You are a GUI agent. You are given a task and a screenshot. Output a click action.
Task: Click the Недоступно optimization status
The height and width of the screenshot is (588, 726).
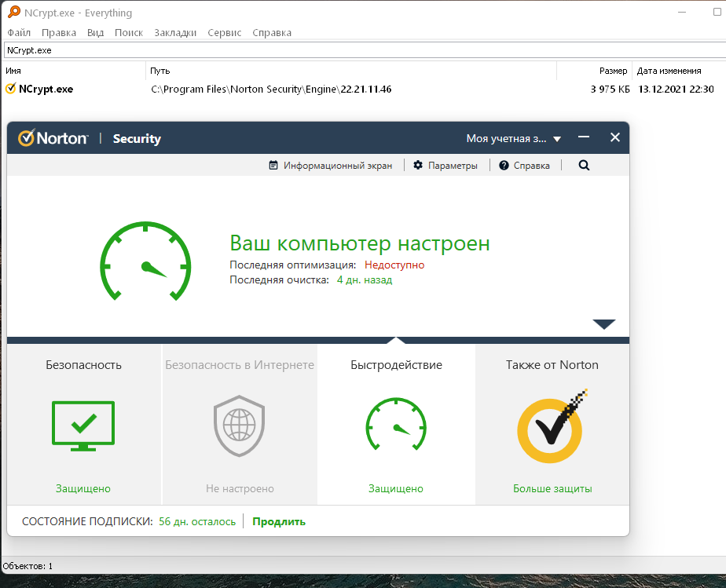pyautogui.click(x=394, y=265)
